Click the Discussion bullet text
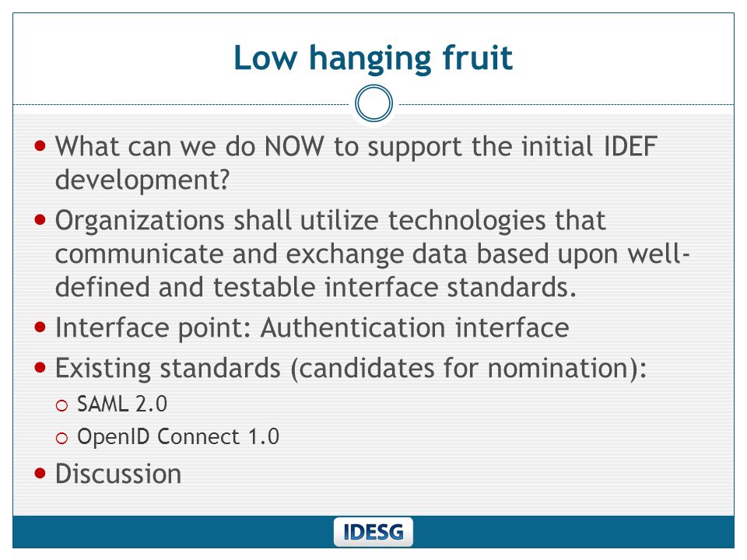This screenshot has height=560, width=747. click(118, 474)
